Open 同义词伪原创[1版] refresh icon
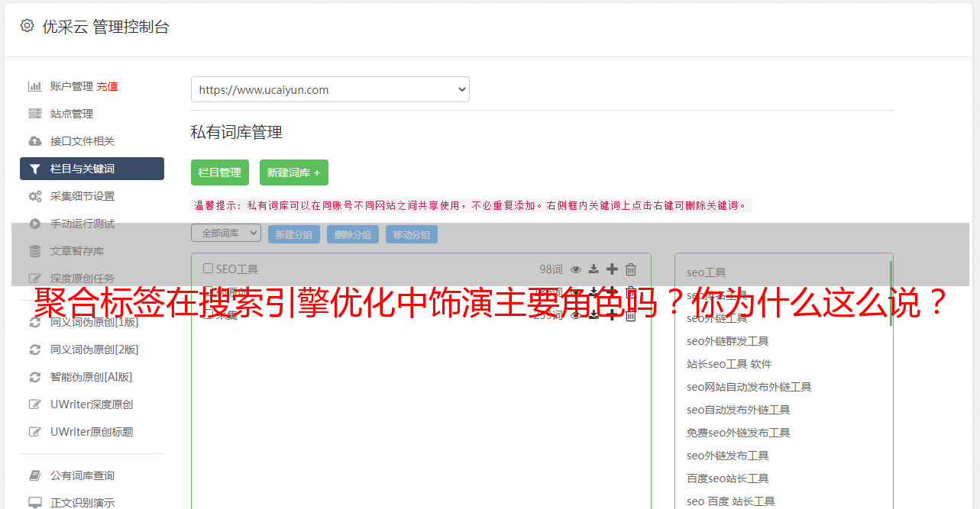Image resolution: width=980 pixels, height=509 pixels. [35, 322]
